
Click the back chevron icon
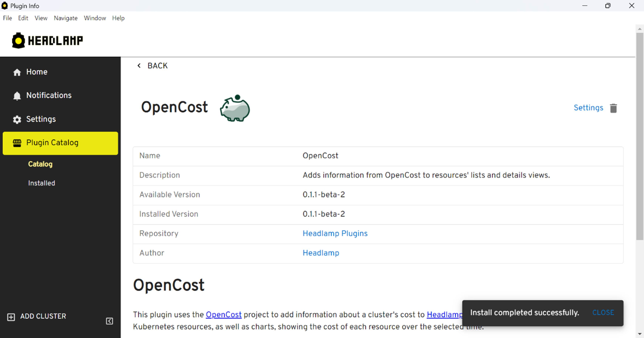(139, 65)
